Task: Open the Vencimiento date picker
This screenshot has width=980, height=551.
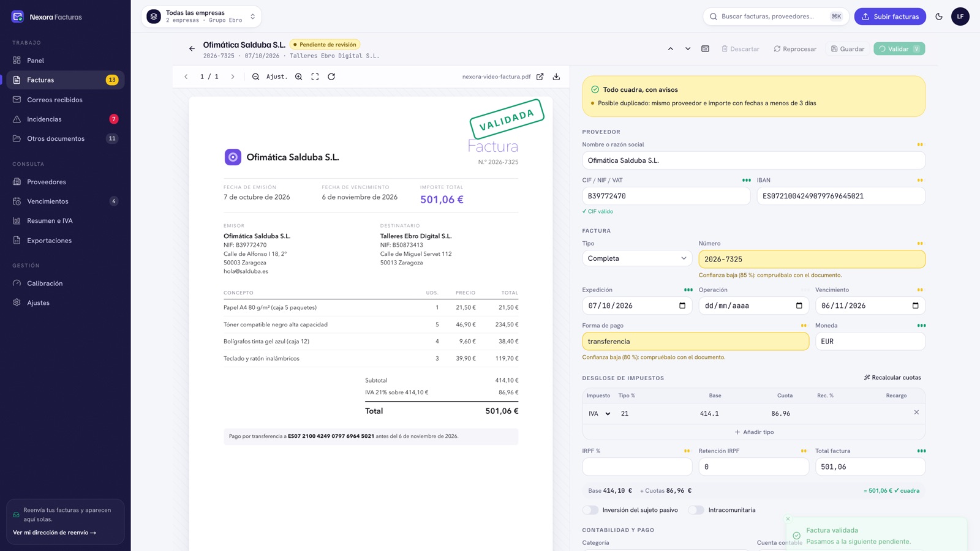Action: coord(915,305)
